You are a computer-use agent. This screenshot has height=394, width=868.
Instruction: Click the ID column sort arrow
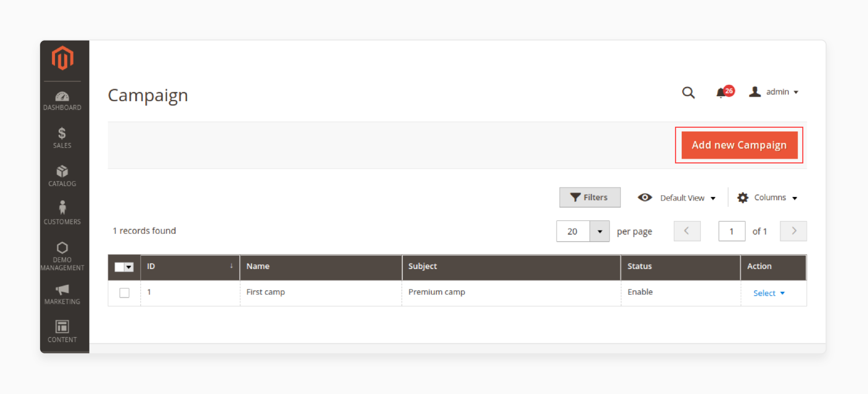pos(232,266)
